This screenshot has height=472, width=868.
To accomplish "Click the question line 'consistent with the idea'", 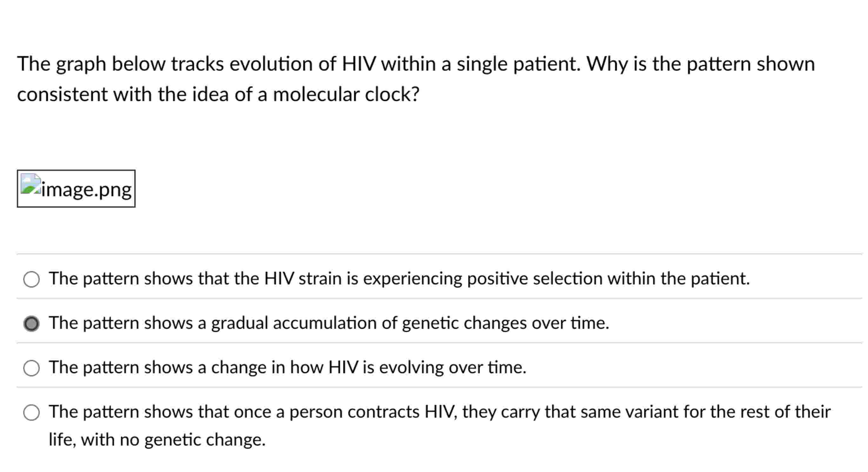I will [218, 94].
